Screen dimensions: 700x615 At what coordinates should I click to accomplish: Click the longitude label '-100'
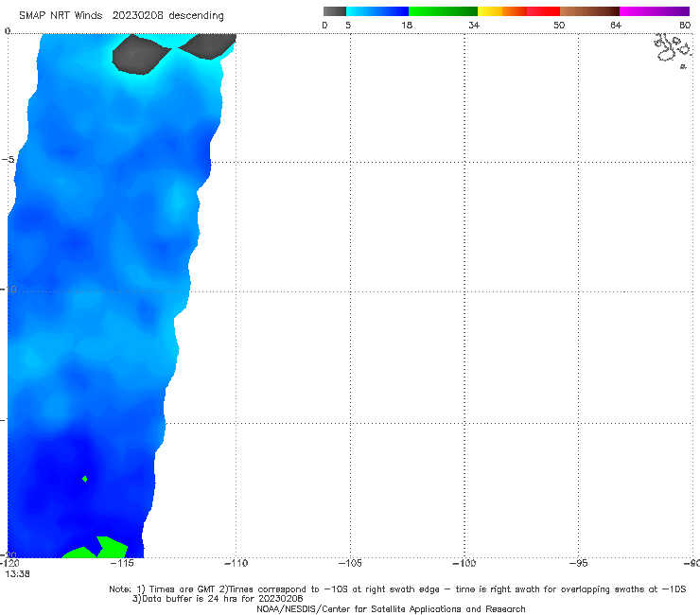point(464,563)
